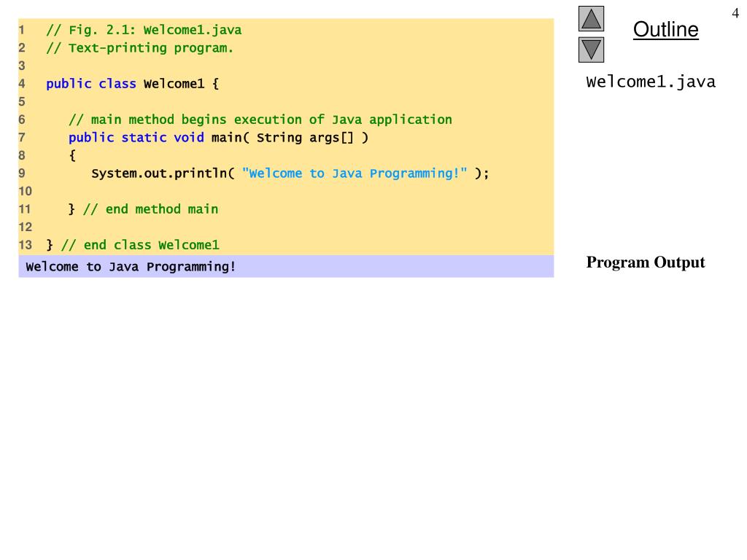Click '} // end method main' line
The height and width of the screenshot is (560, 747).
(x=144, y=209)
